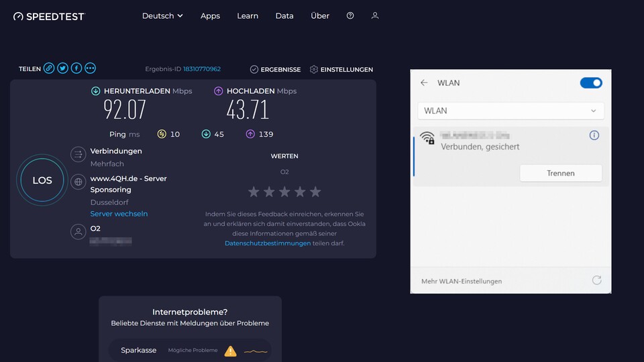Share result on Twitter

62,68
